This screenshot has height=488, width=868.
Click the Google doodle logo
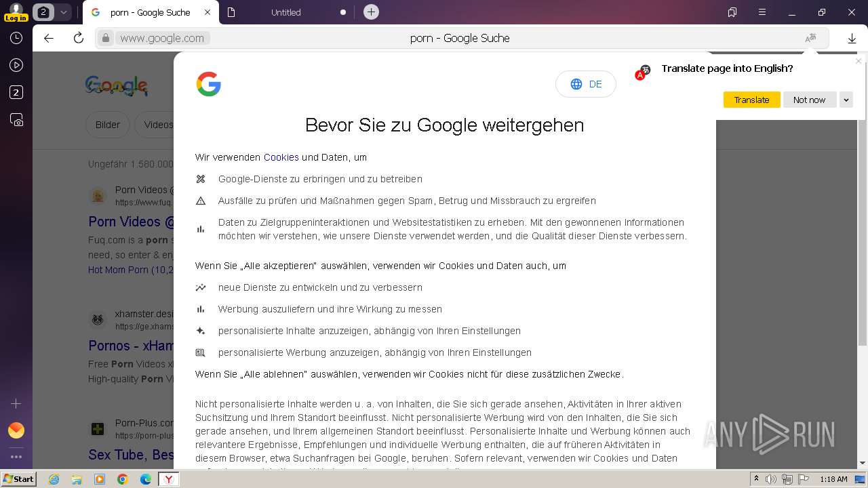[x=117, y=85]
